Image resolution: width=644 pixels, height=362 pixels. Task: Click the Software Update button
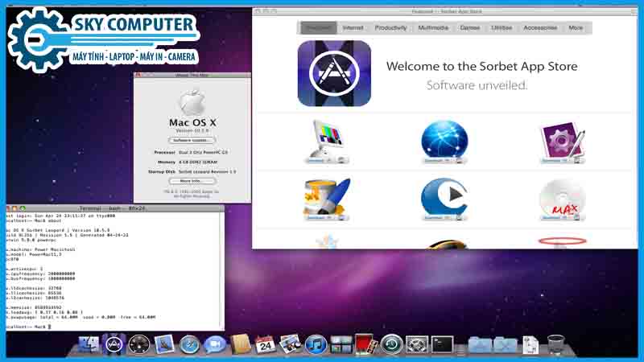point(192,140)
